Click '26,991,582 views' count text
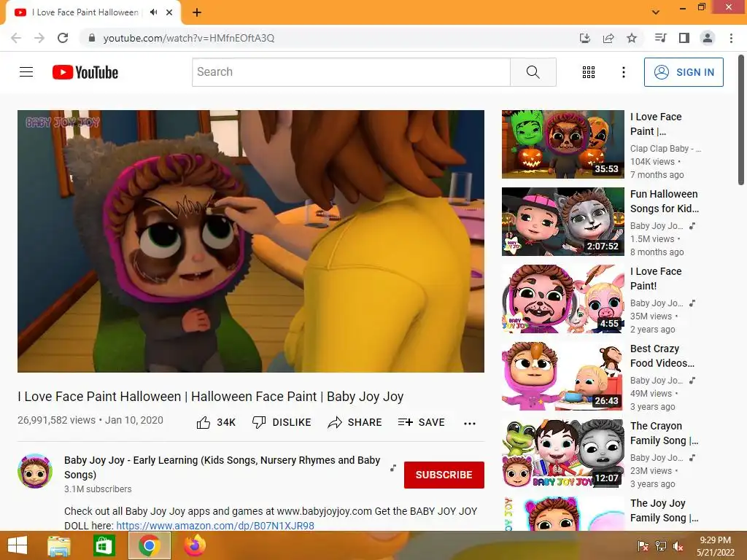Screen dimensions: 747x560 tap(57, 420)
